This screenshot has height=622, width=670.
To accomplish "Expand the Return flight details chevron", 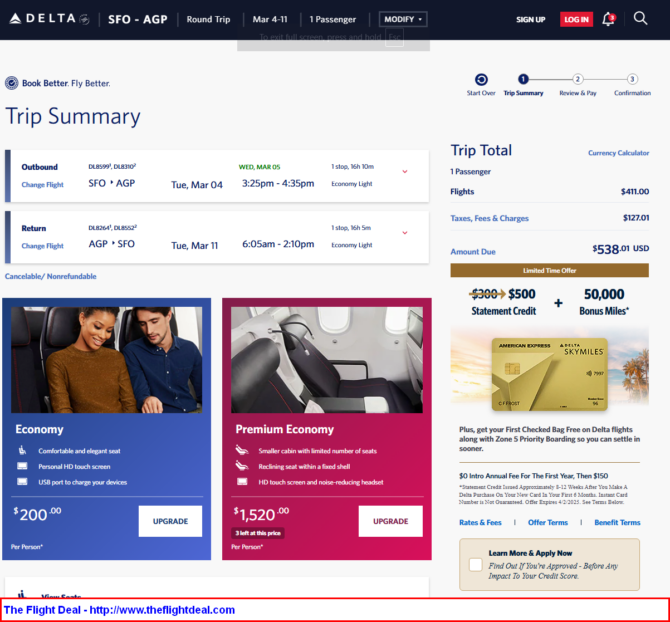I will coord(404,232).
